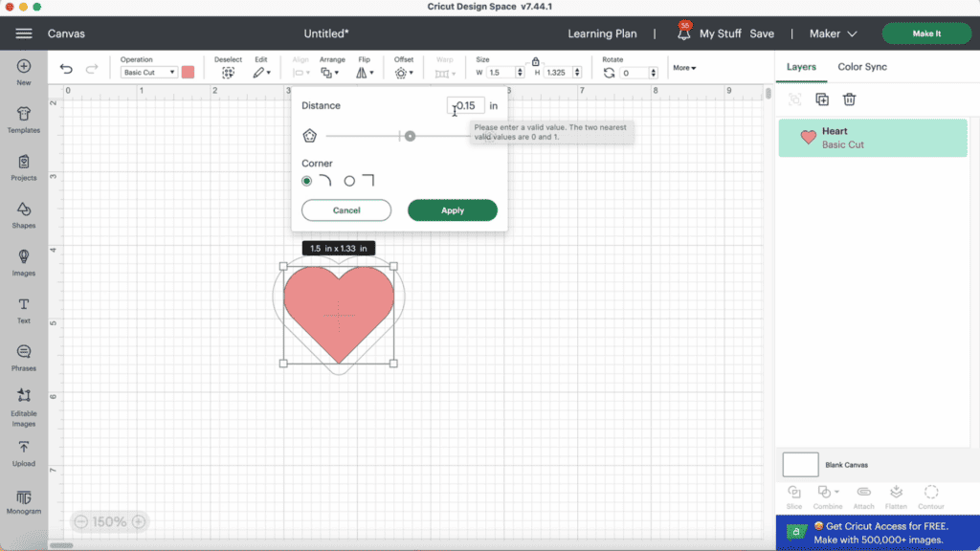Duplicate the selected layer
Screen dimensions: 980x551
click(x=822, y=99)
